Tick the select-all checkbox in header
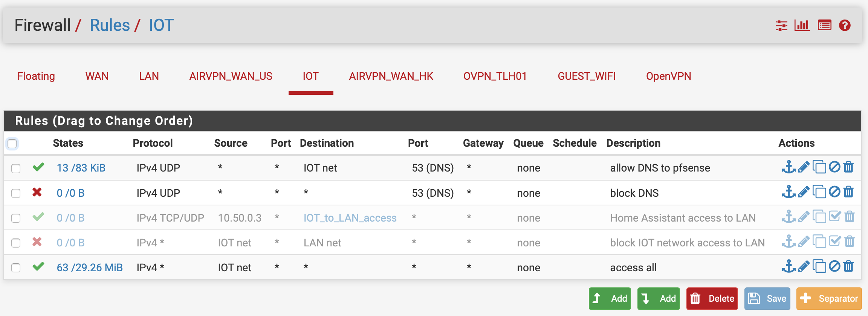Image resolution: width=868 pixels, height=316 pixels. click(12, 143)
